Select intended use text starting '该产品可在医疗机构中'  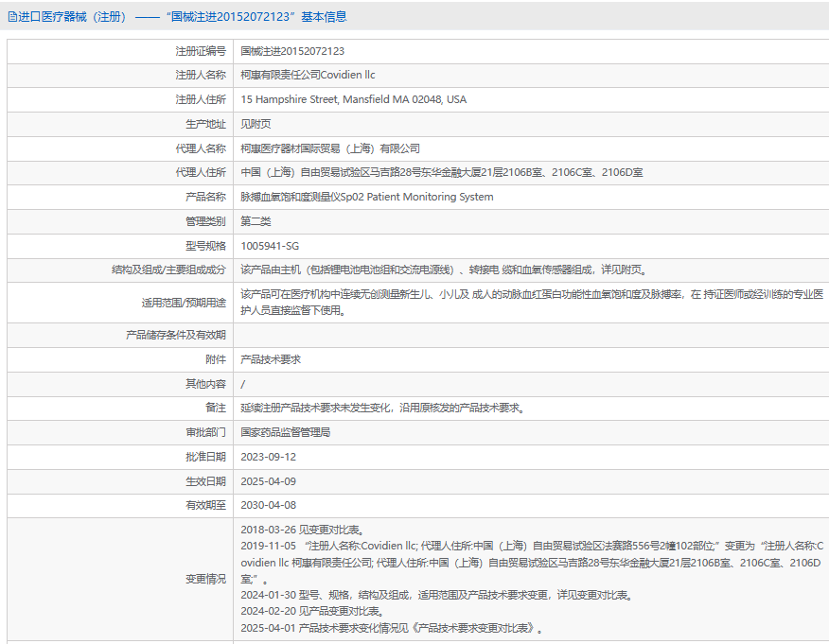tap(532, 303)
